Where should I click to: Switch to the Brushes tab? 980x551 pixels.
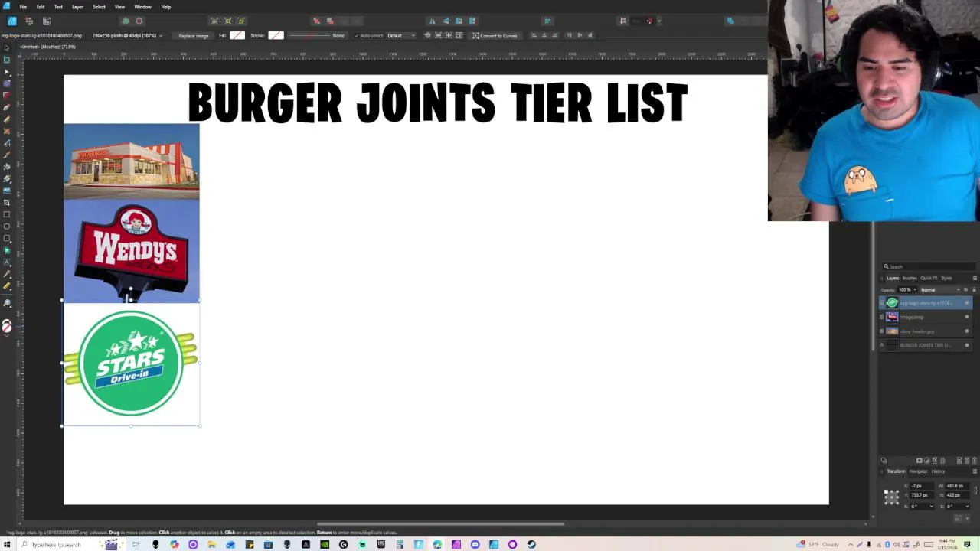click(x=910, y=278)
